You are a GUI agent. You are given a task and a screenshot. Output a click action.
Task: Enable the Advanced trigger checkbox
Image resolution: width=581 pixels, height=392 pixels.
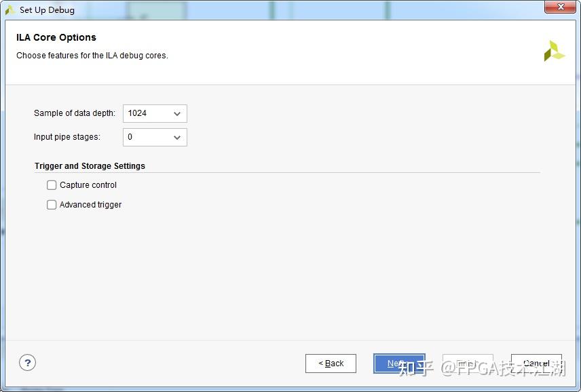click(52, 205)
